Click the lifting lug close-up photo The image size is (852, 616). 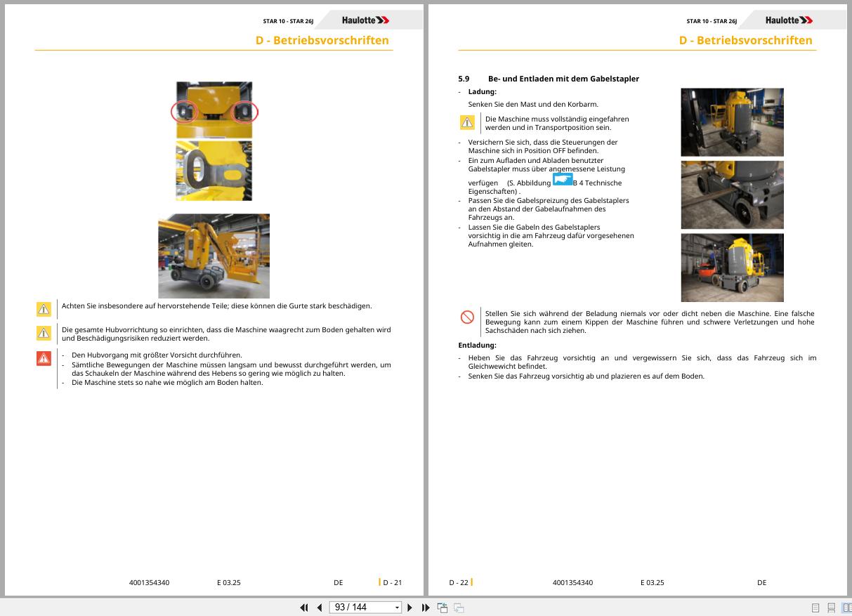pos(214,171)
